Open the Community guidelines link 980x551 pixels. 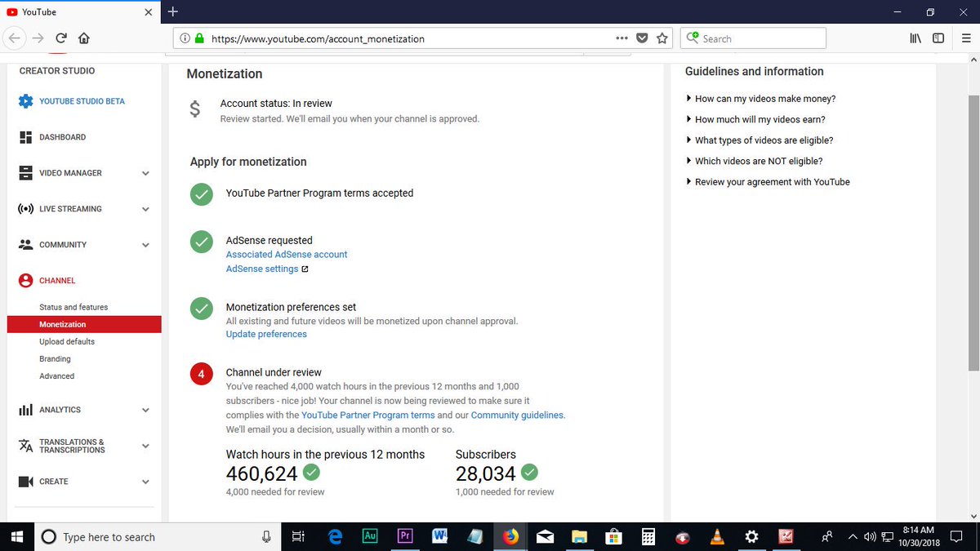point(517,415)
